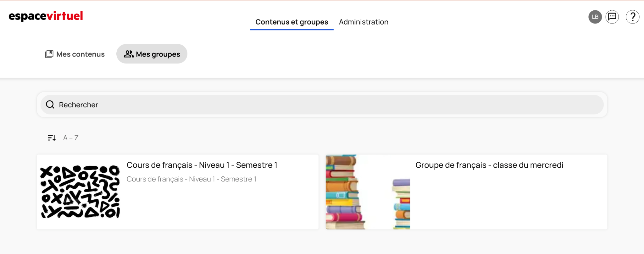Open Groupe de français - classe du mercredi

tap(489, 165)
